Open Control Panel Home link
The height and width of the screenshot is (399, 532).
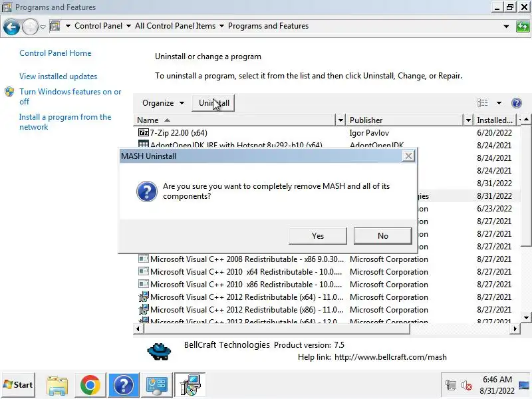(x=55, y=53)
